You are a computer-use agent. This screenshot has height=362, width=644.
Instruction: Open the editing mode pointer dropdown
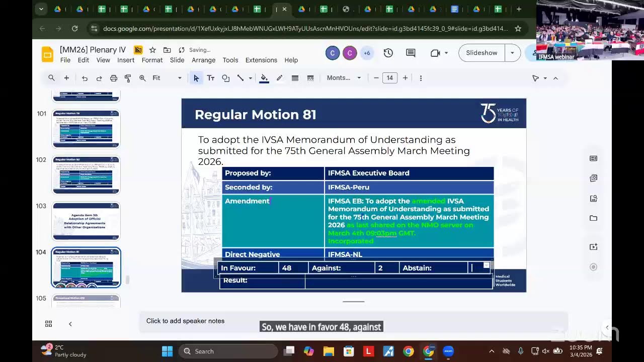539,78
